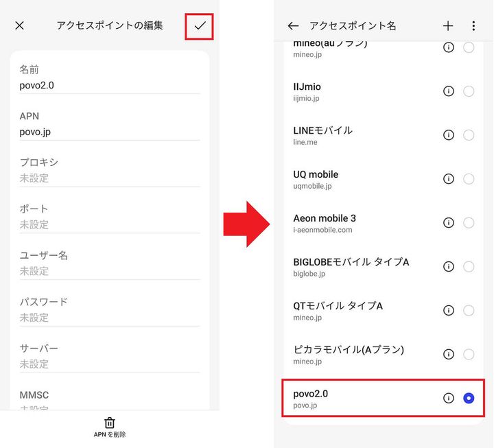The width and height of the screenshot is (494, 448).
Task: Open info for mineo(au plan) APN
Action: [448, 47]
